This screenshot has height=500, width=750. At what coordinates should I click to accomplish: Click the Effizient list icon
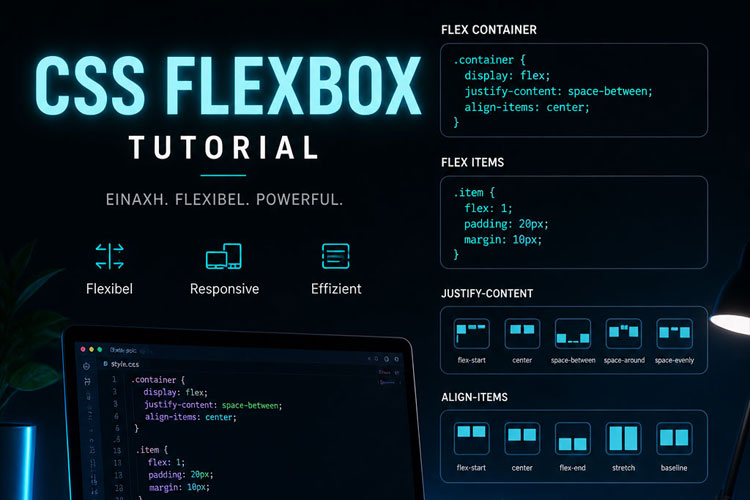pos(336,256)
